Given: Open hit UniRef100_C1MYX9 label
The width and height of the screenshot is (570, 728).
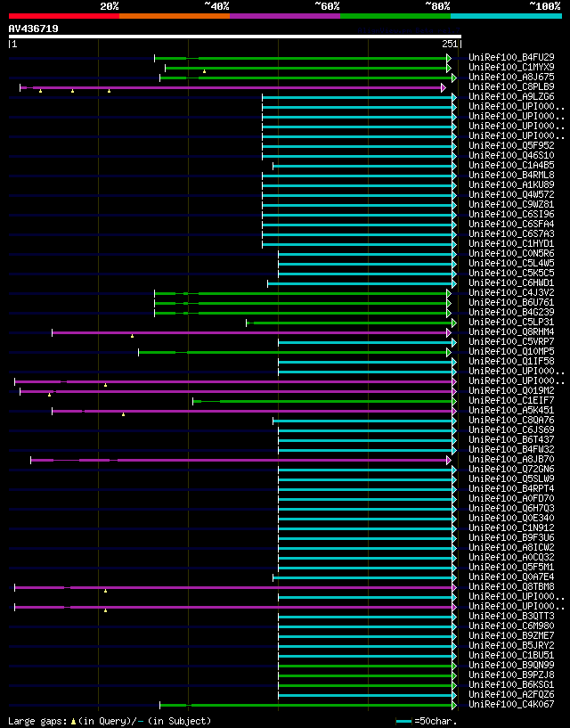Looking at the screenshot, I should pos(511,68).
